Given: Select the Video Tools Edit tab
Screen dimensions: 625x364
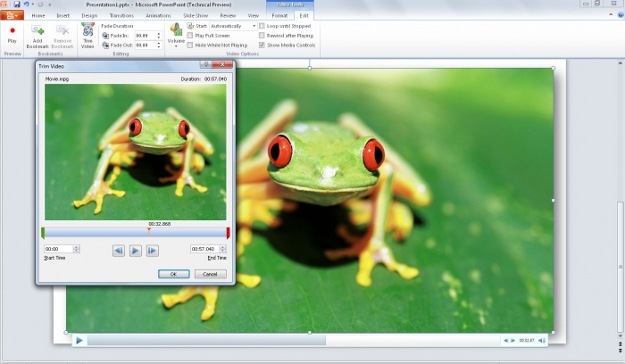Looking at the screenshot, I should pyautogui.click(x=304, y=15).
